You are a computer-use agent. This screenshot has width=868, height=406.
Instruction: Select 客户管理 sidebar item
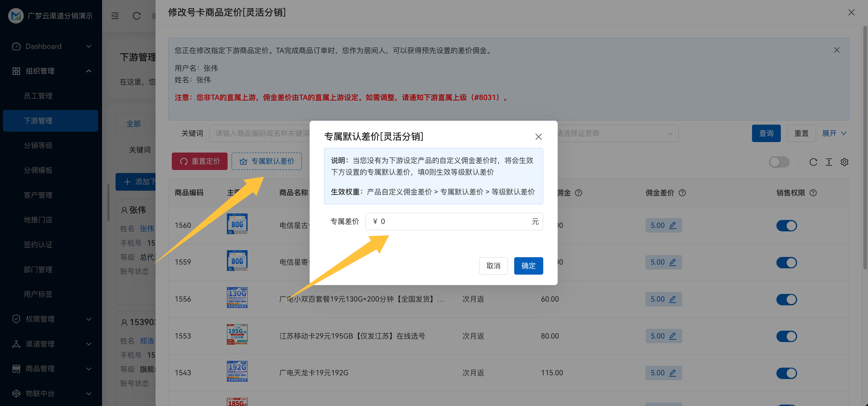[x=38, y=195]
